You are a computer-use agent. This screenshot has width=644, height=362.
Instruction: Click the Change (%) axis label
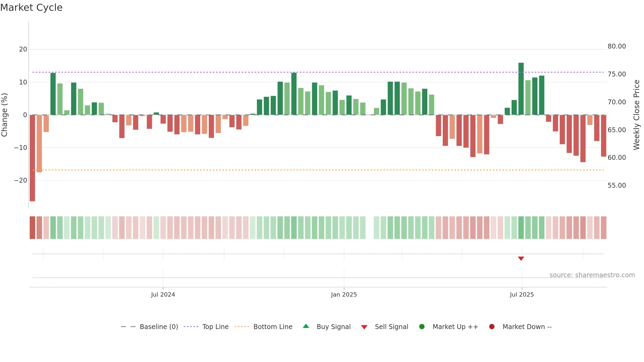click(x=4, y=115)
